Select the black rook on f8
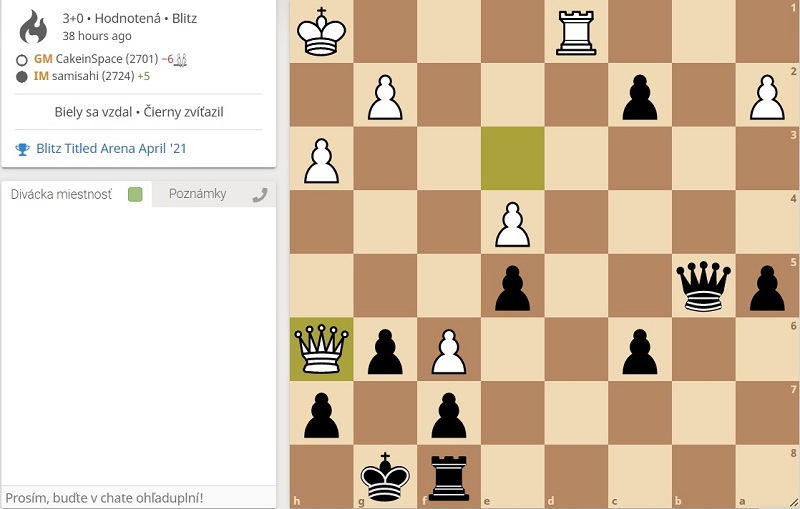Viewport: 800px width, 509px height. coord(448,477)
